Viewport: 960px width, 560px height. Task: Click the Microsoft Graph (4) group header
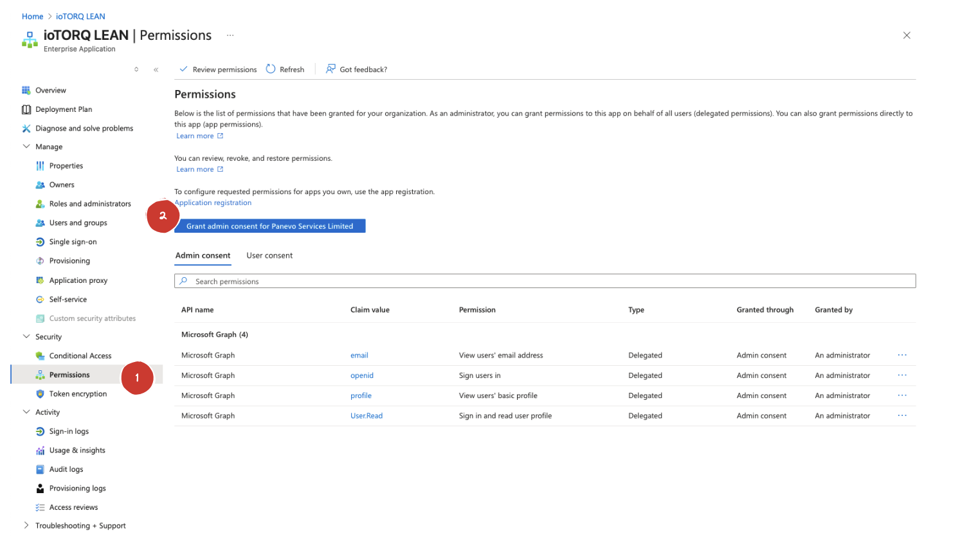[x=214, y=334]
